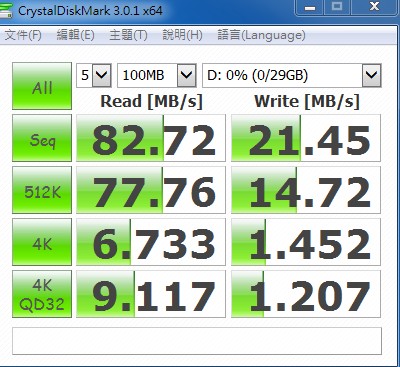This screenshot has height=367, width=400.
Task: Click the 4K QD32 read result 9.117
Action: [x=151, y=294]
